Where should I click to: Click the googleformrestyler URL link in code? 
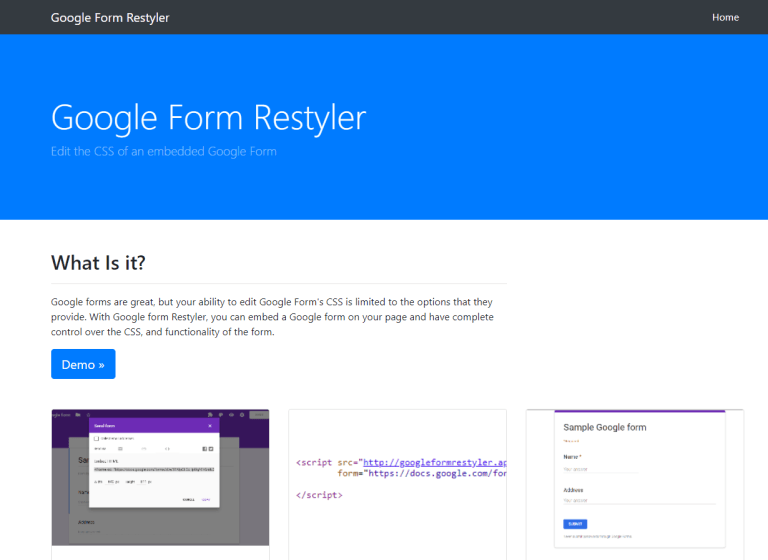coord(434,462)
